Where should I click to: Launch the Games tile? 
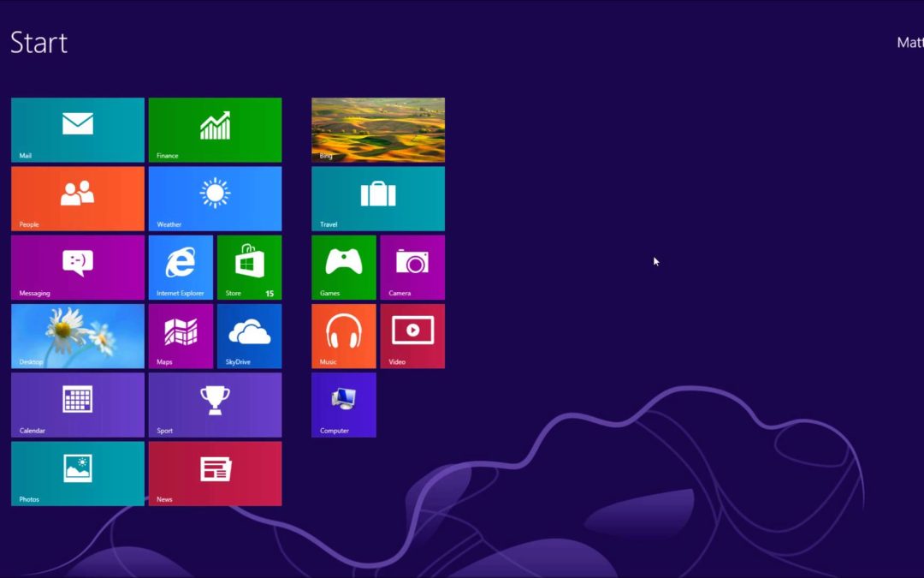344,267
